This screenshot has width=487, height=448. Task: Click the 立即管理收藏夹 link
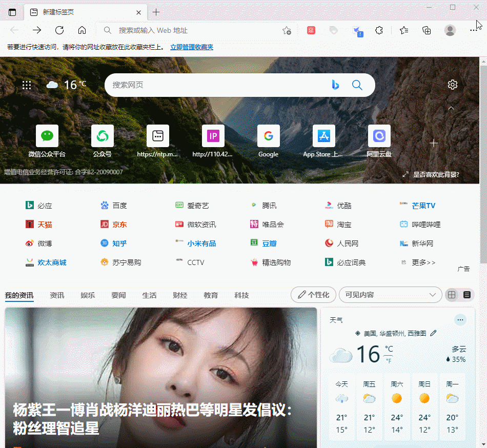pyautogui.click(x=192, y=47)
